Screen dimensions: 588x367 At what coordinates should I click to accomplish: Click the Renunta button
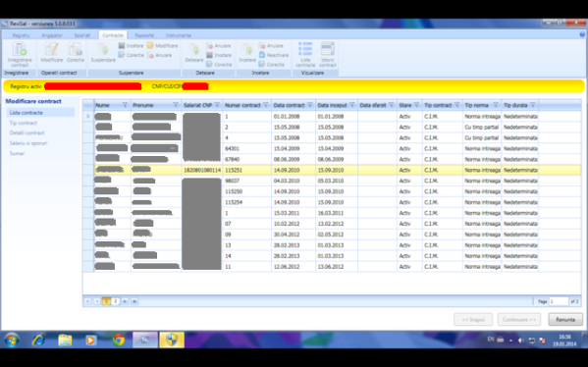(x=565, y=319)
